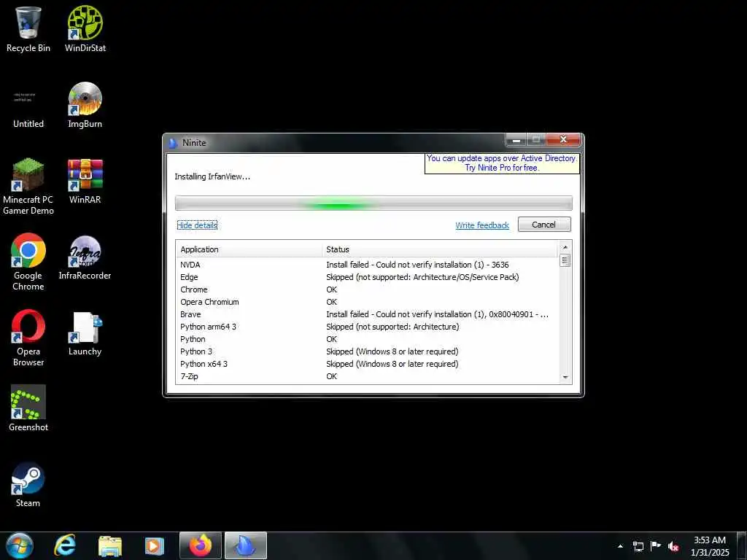Select the WinRAR desktop shortcut
The height and width of the screenshot is (560, 747).
pyautogui.click(x=85, y=182)
